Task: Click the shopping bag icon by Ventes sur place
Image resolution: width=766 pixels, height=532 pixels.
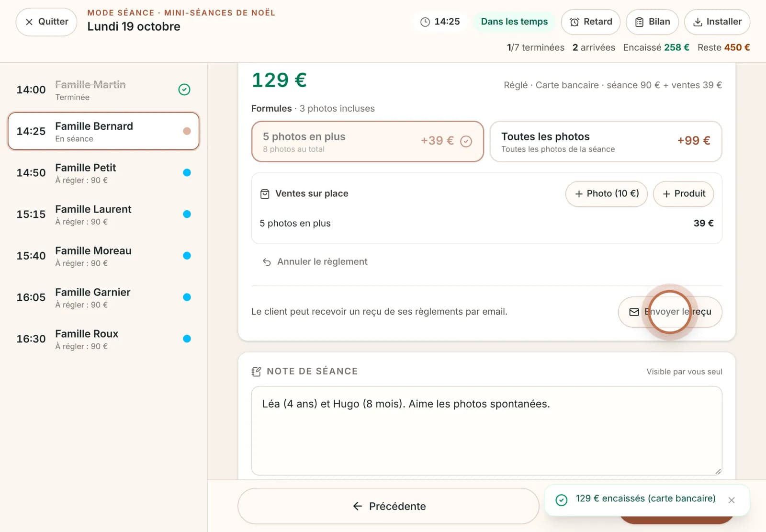Action: tap(265, 194)
